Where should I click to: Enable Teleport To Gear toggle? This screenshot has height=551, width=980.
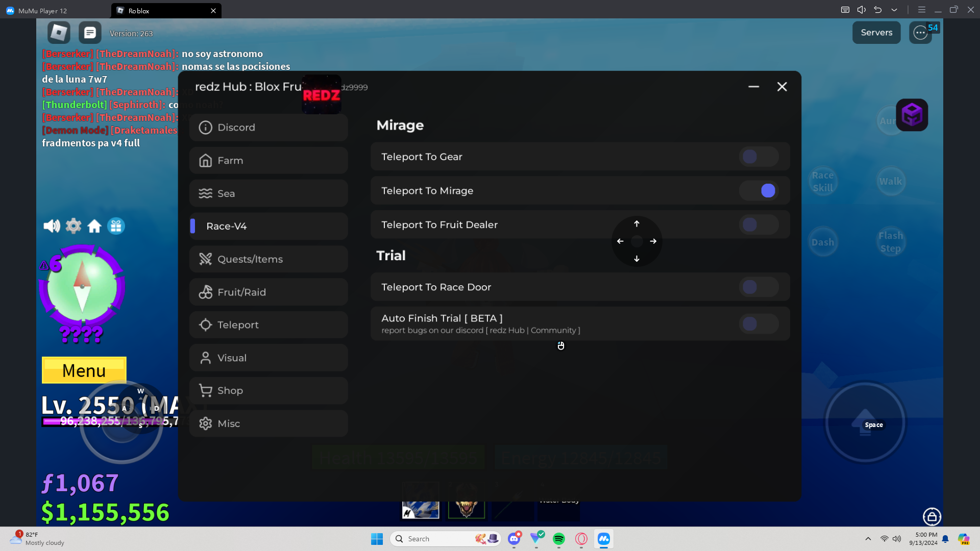click(x=758, y=157)
